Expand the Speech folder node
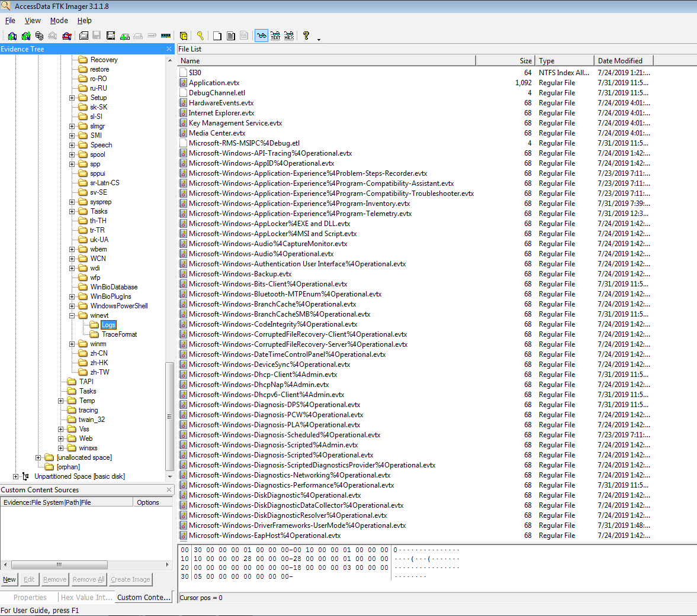 [72, 145]
